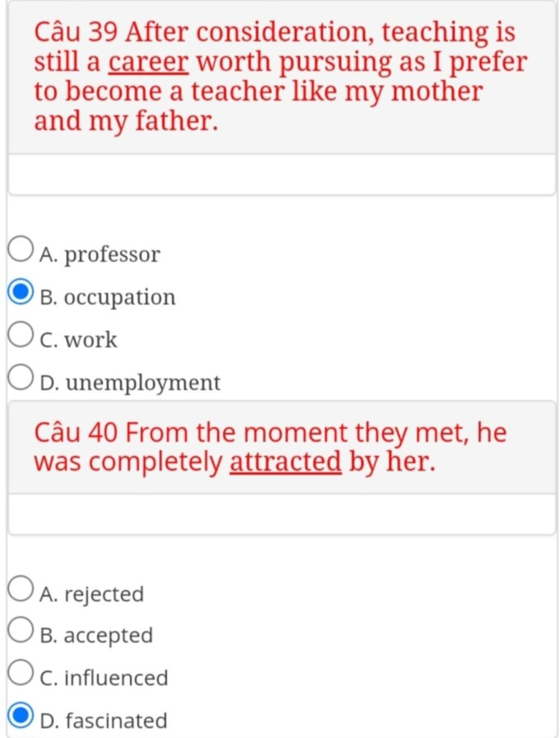Click the underlined word 'attracted'

point(285,462)
